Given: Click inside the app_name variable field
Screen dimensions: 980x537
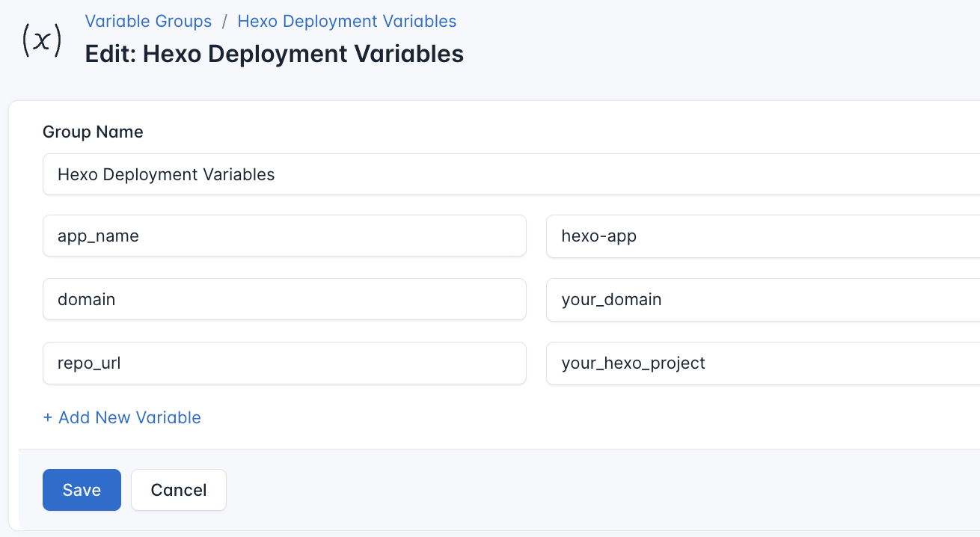Looking at the screenshot, I should coord(284,236).
